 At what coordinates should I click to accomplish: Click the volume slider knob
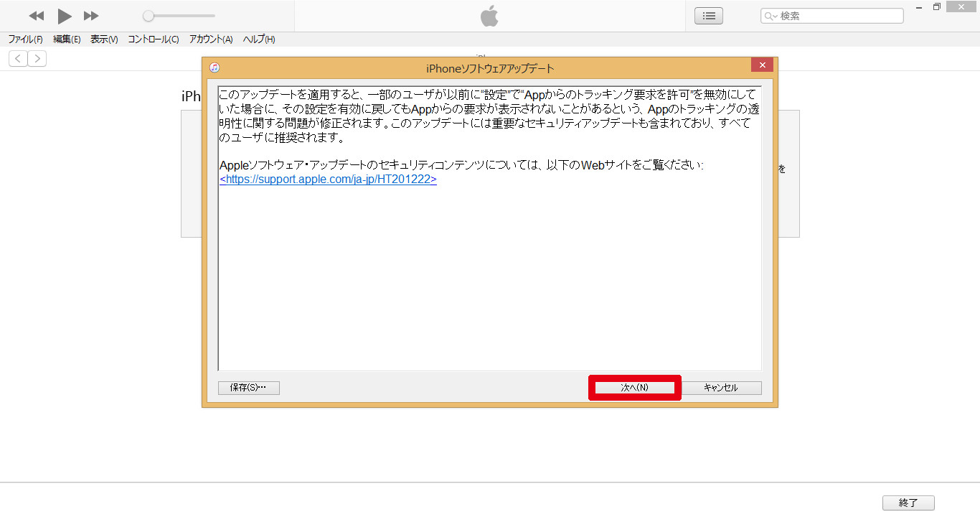[148, 16]
